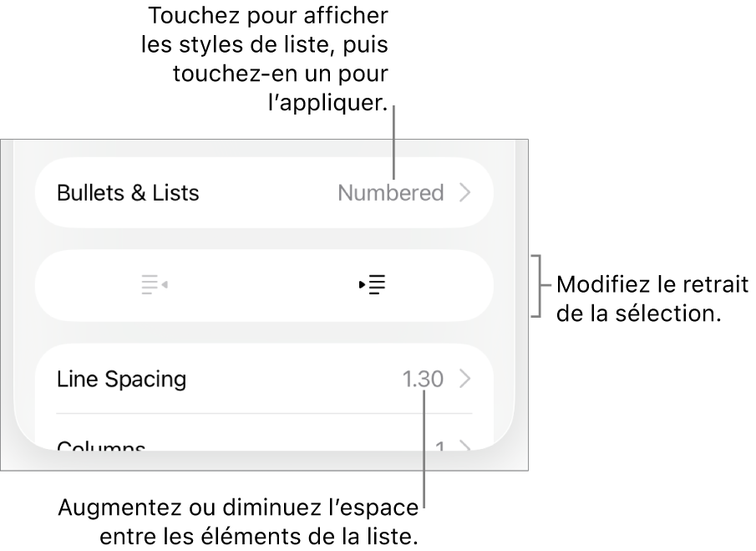Viewport: 756px width, 551px height.
Task: Click the decrease indent (outdent) icon
Action: [155, 285]
